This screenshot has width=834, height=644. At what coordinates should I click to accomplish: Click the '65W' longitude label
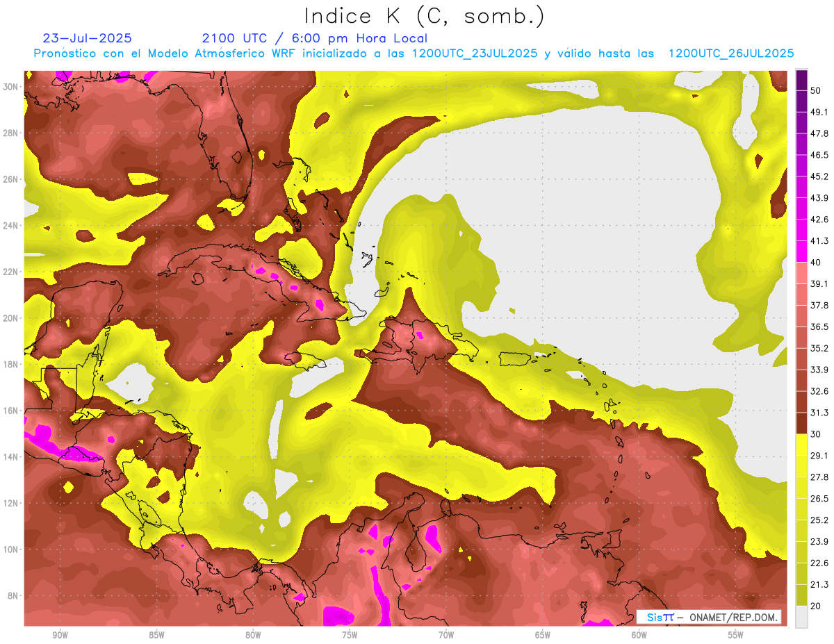543,635
